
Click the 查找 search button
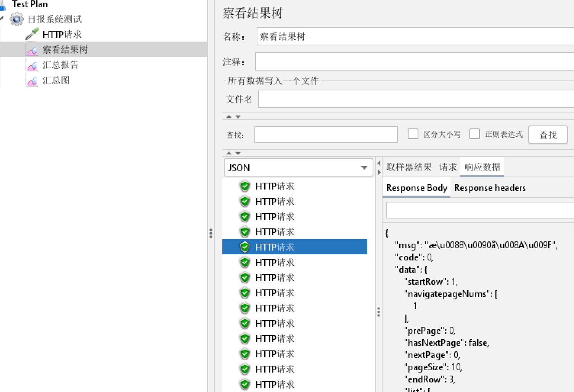pyautogui.click(x=548, y=135)
